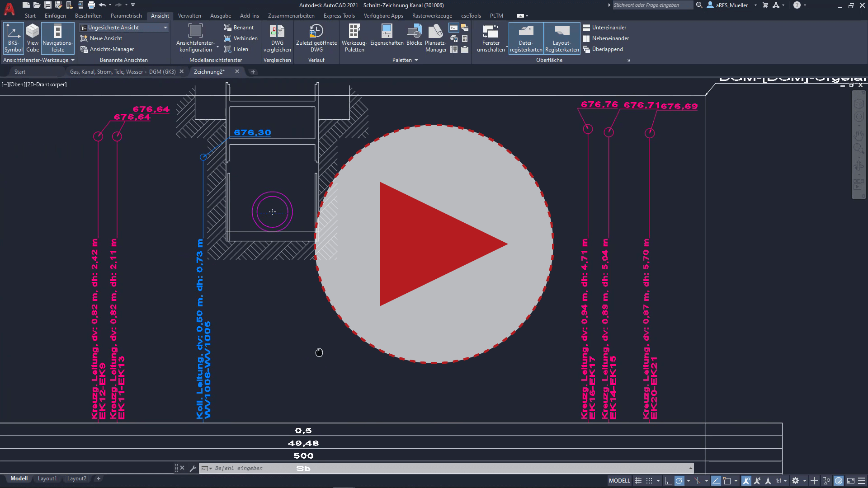Switch to Layout1 tab
Image resolution: width=868 pixels, height=488 pixels.
tap(47, 479)
